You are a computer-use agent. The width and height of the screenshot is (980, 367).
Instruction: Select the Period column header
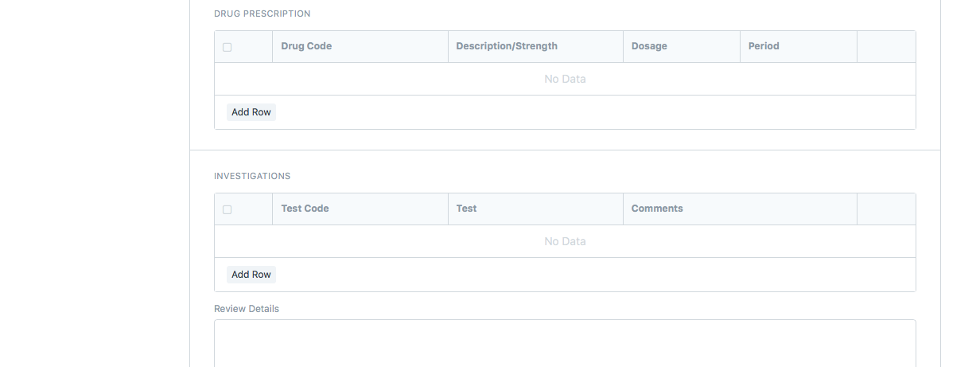pos(764,46)
